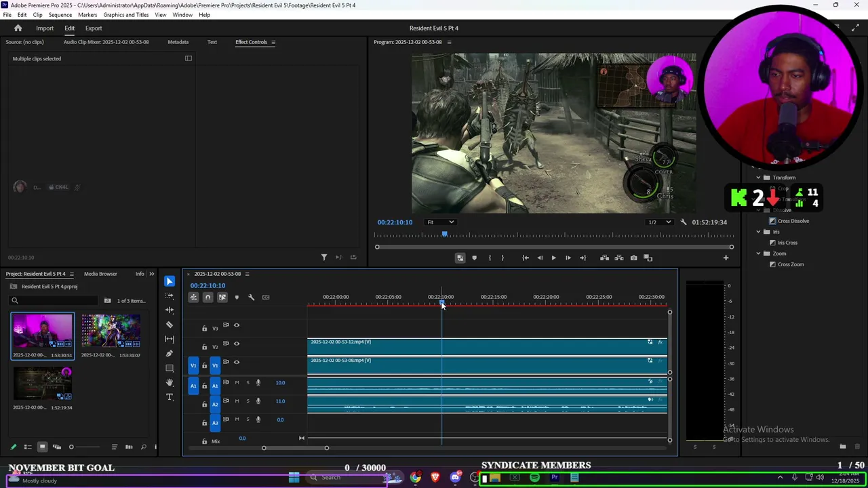Open Spotify from the taskbar
The height and width of the screenshot is (488, 868).
[x=534, y=478]
